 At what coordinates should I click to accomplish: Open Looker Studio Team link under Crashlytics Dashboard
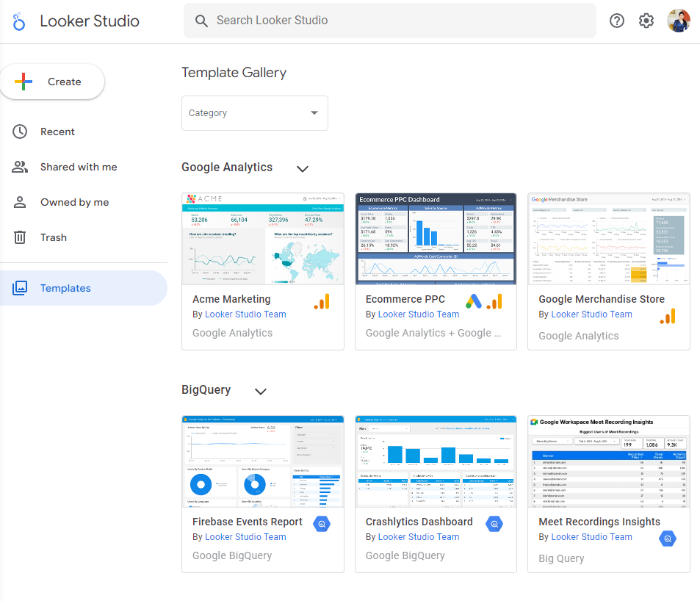[x=418, y=536]
